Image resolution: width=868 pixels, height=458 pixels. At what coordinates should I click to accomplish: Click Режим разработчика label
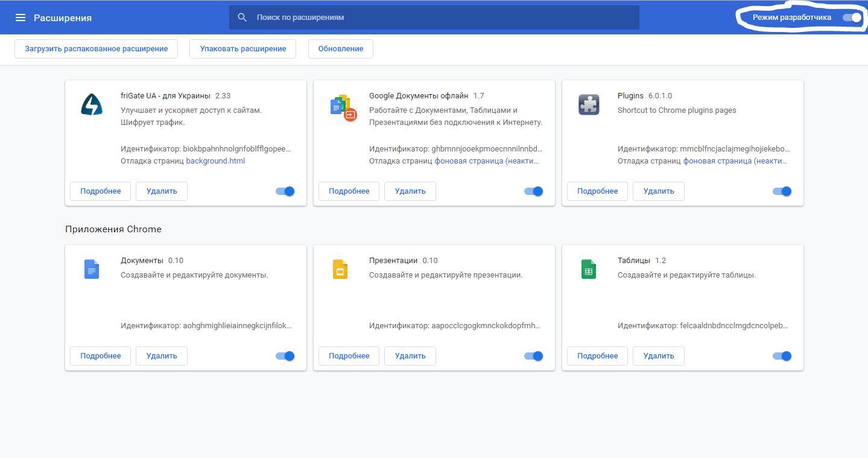[x=792, y=17]
